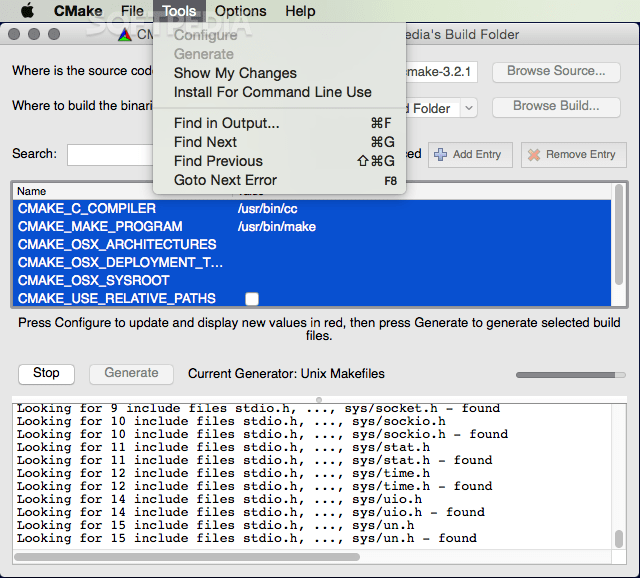Select the CMAKE_OSX_SYSROOT row

pyautogui.click(x=312, y=280)
